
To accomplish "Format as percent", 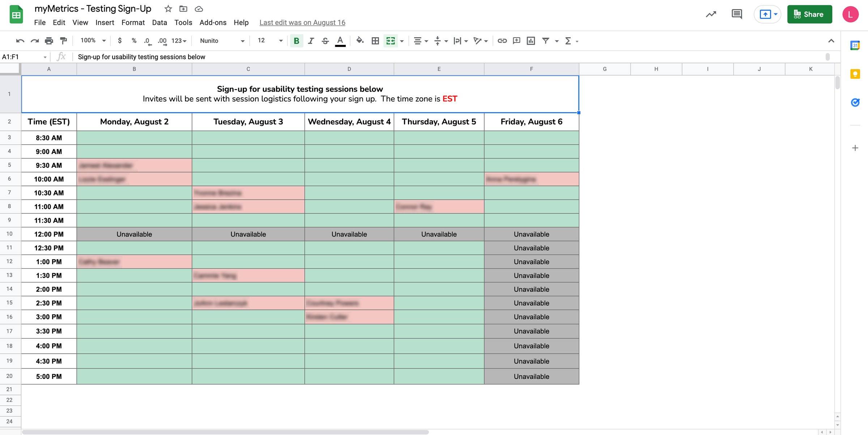I will pos(134,41).
